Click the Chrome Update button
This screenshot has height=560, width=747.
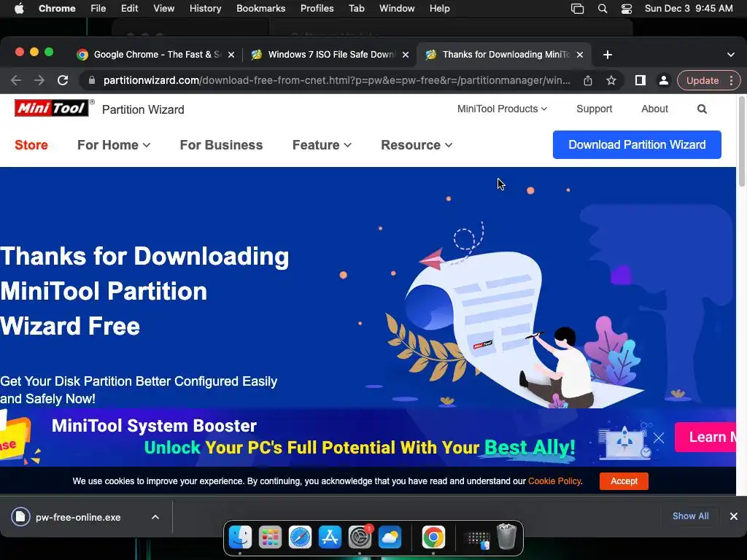(x=703, y=80)
